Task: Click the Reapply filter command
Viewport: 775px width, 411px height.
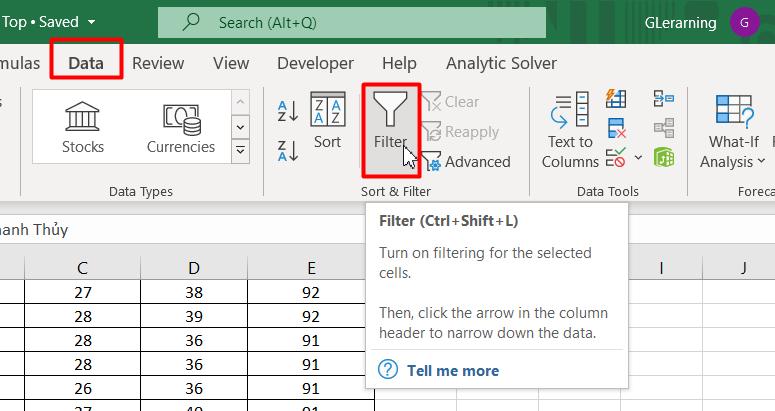Action: (461, 132)
